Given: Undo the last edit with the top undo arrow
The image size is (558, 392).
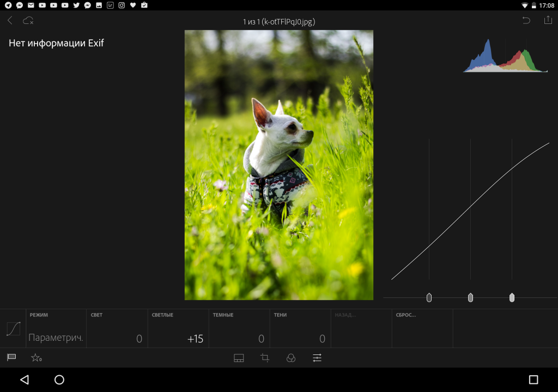Looking at the screenshot, I should click(526, 20).
